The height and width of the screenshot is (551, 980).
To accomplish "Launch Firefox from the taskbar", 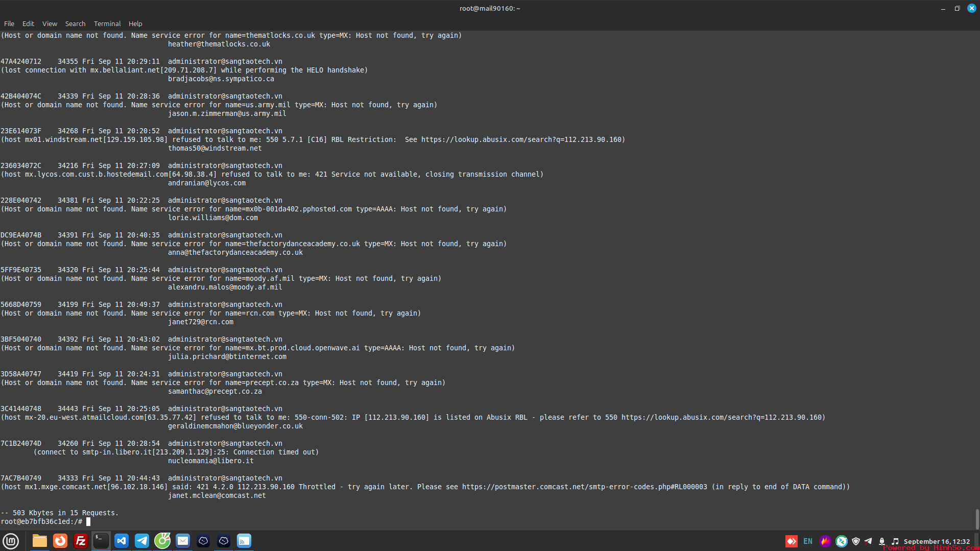I will (60, 541).
